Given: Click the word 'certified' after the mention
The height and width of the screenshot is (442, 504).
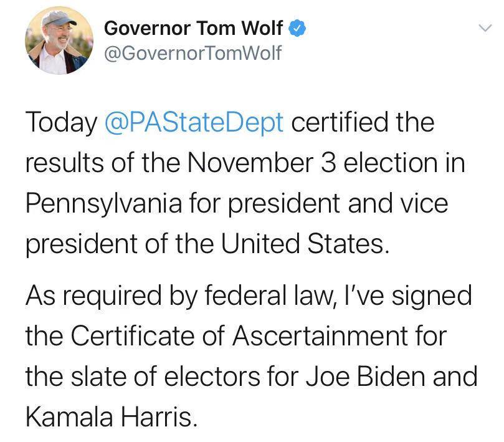Looking at the screenshot, I should point(340,123).
